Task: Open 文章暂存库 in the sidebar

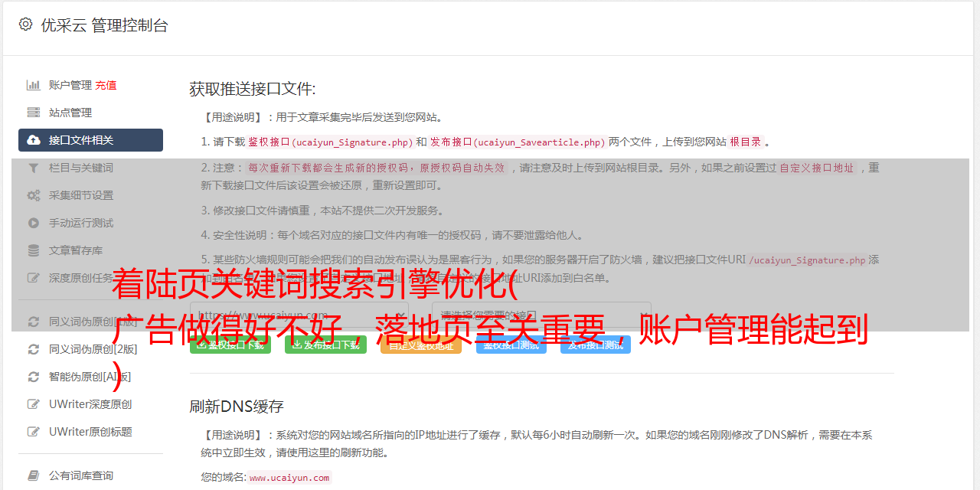Action: 76,250
